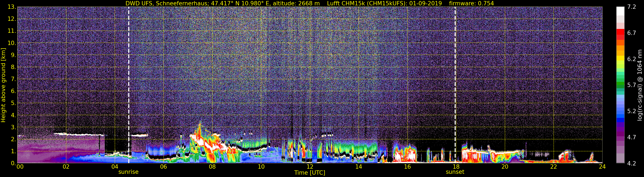Pick the yellow segment of the colorbar
This screenshot has width=644, height=177.
click(620, 58)
